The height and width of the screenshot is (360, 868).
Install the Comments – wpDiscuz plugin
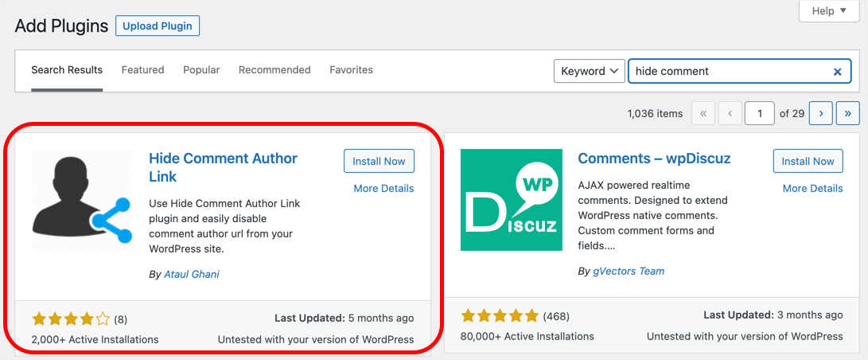click(808, 161)
